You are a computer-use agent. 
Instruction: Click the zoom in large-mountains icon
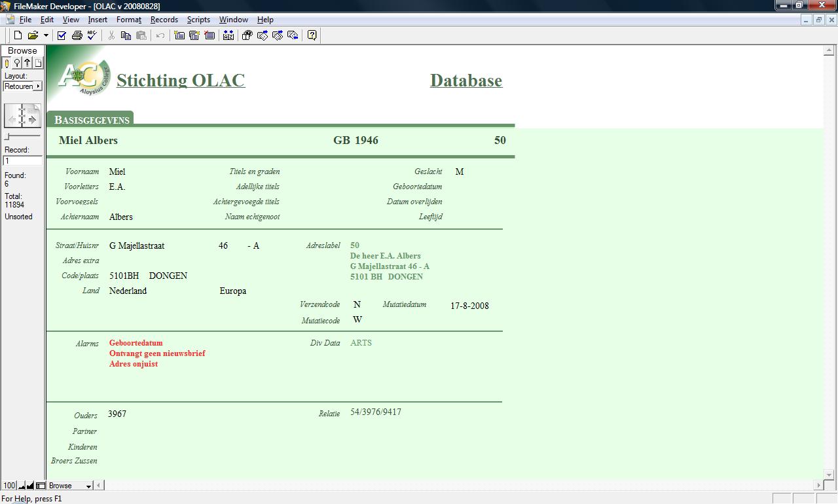(x=30, y=486)
